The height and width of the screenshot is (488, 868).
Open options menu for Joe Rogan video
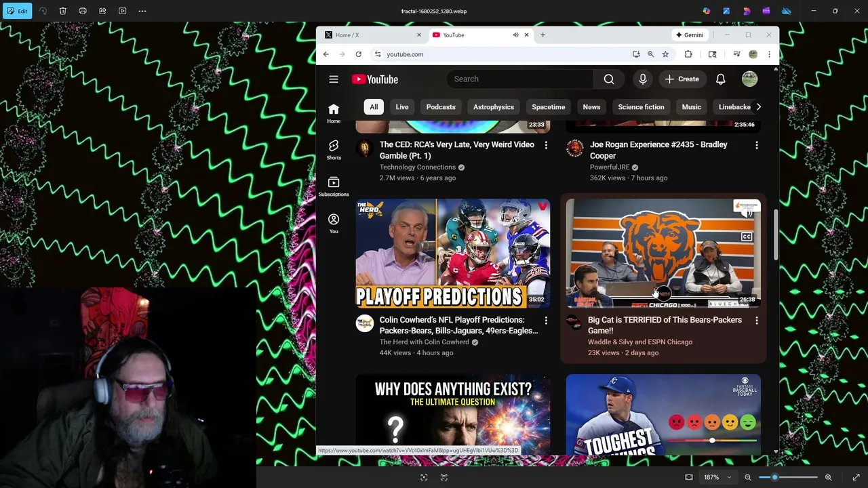(x=757, y=145)
